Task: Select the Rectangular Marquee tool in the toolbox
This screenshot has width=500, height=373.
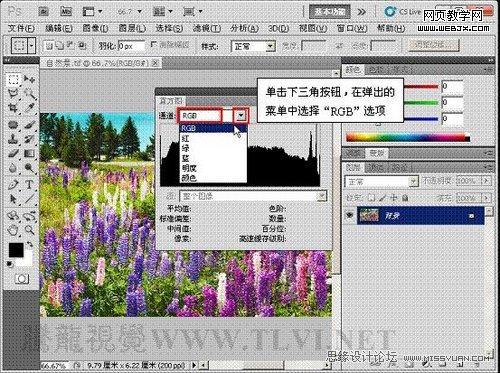Action: tap(13, 79)
